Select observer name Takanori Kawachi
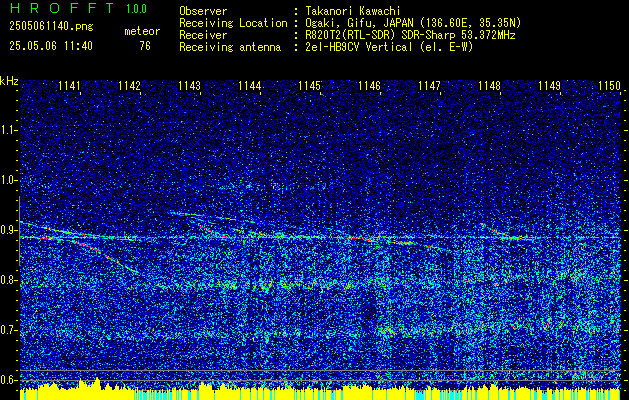The height and width of the screenshot is (400, 629). coord(353,11)
